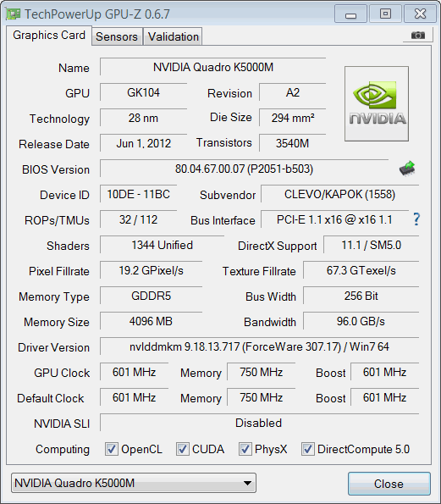Toggle the CUDA checkbox
Screen dimensions: 441x504
tap(182, 449)
